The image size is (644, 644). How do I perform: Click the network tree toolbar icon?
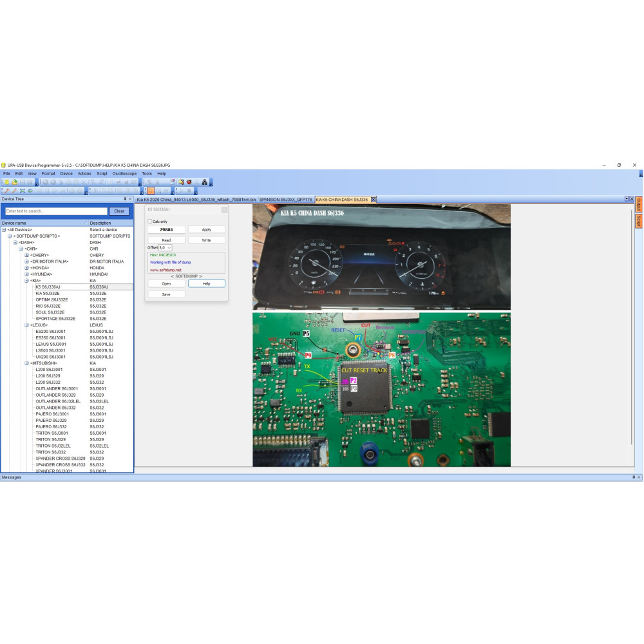click(x=205, y=182)
